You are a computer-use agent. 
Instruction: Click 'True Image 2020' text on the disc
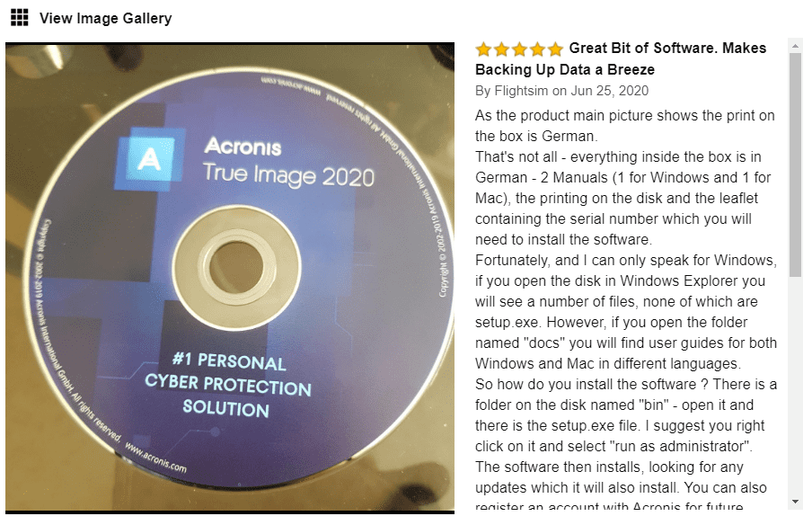[x=288, y=175]
